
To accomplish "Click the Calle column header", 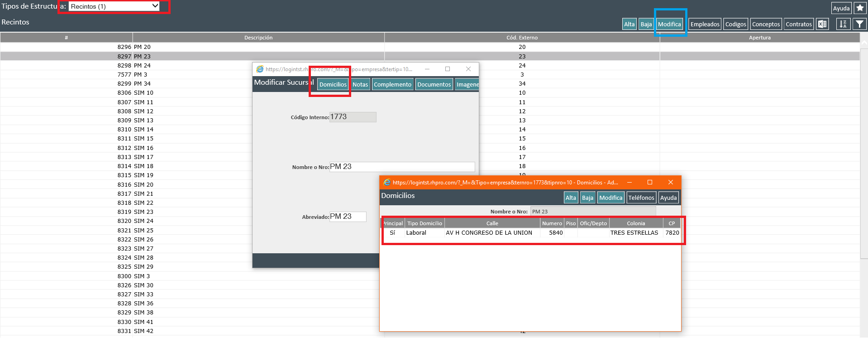I will (x=492, y=223).
